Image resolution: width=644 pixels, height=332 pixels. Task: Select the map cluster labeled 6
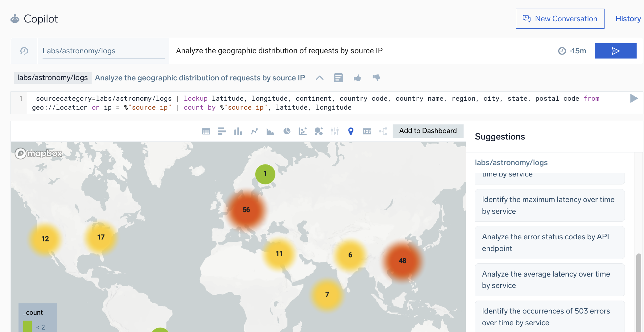pos(350,255)
